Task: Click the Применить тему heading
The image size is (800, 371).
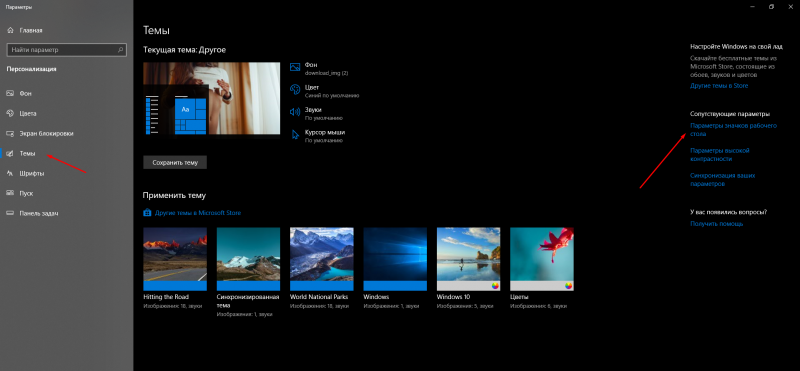Action: [x=174, y=195]
